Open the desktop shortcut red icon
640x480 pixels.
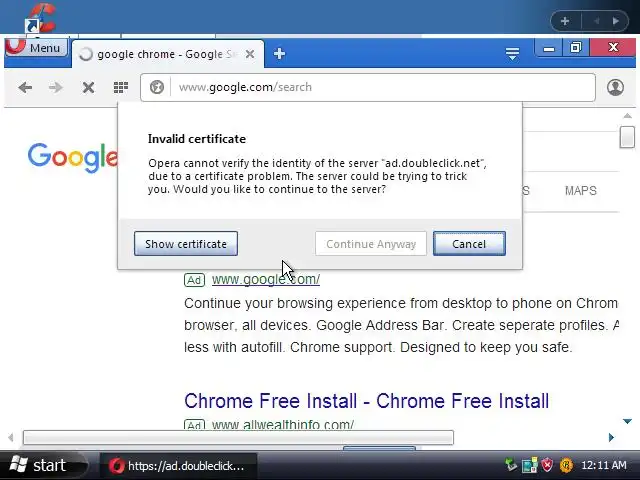coord(40,18)
